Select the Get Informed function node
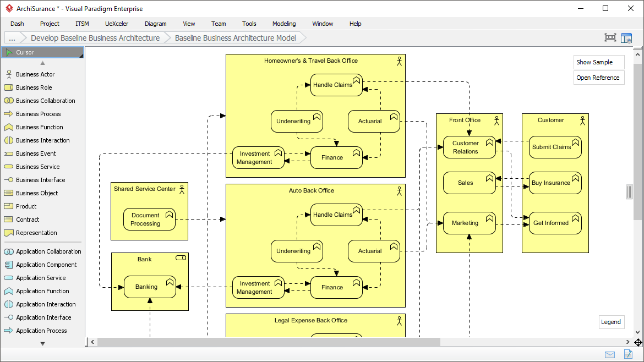 (555, 223)
